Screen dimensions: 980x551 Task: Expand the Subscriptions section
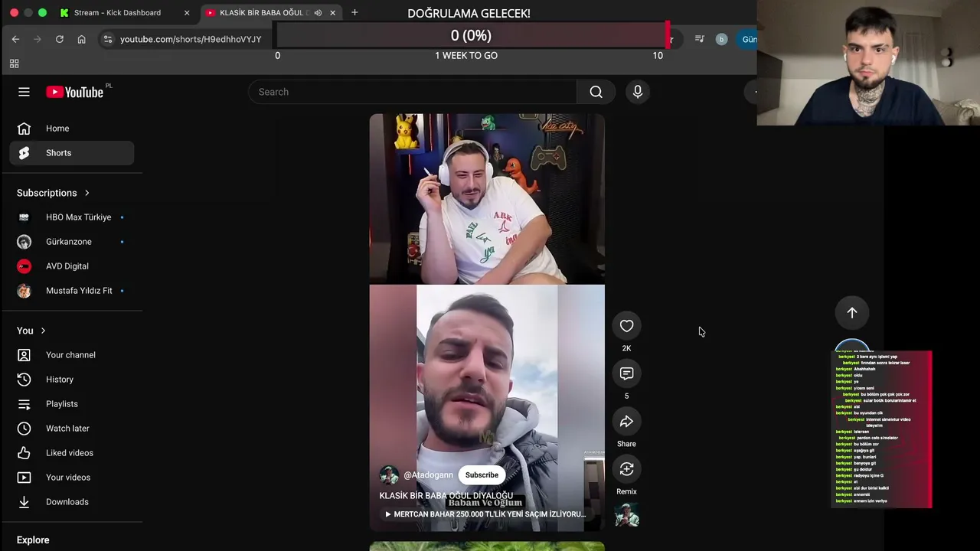pos(54,193)
